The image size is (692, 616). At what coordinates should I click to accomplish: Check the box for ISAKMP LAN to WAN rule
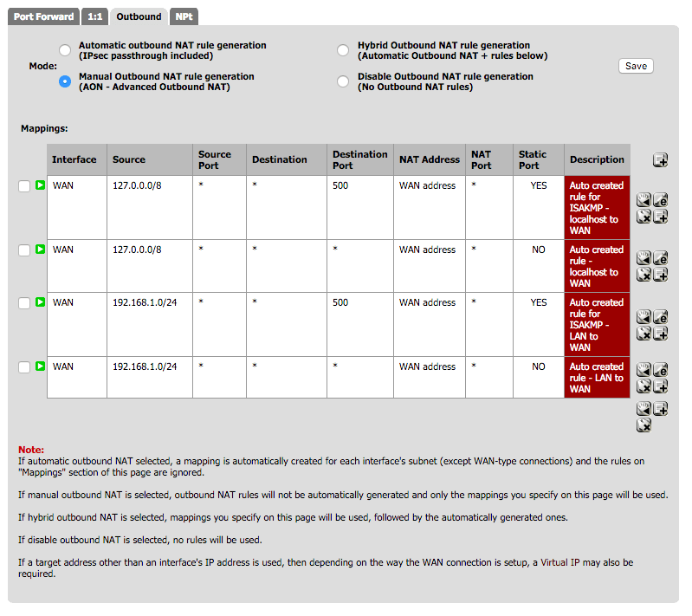(24, 303)
